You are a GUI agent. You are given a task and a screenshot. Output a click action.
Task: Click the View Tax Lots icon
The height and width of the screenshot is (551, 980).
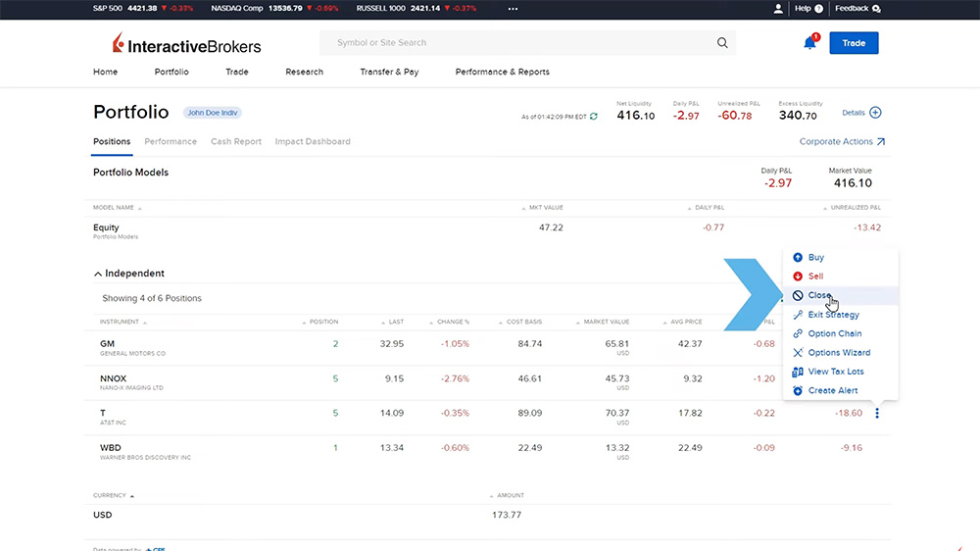798,372
